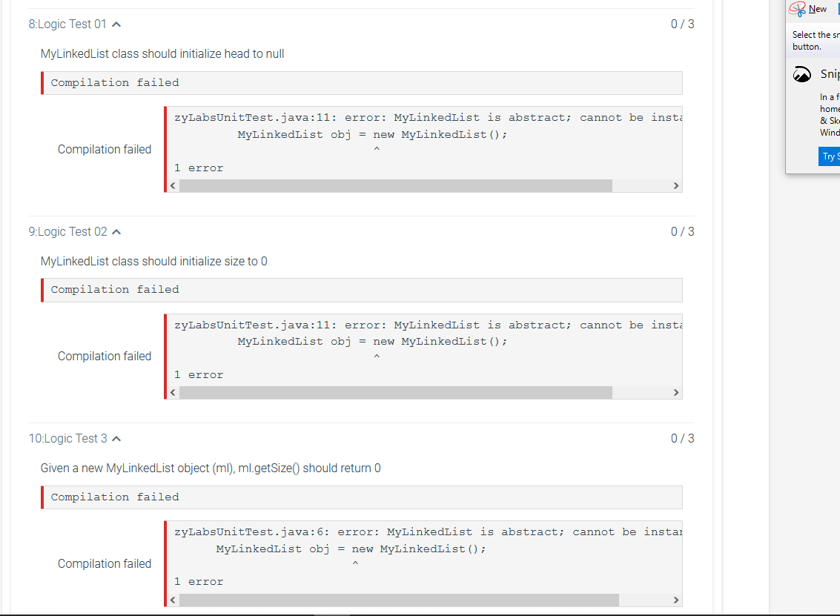Select the 10:Logic Test 3 heading
This screenshot has height=616, width=840.
pos(67,437)
